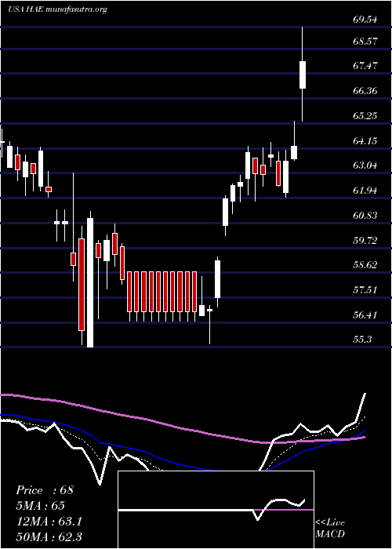Click the 69.54 price axis label

[x=365, y=20]
